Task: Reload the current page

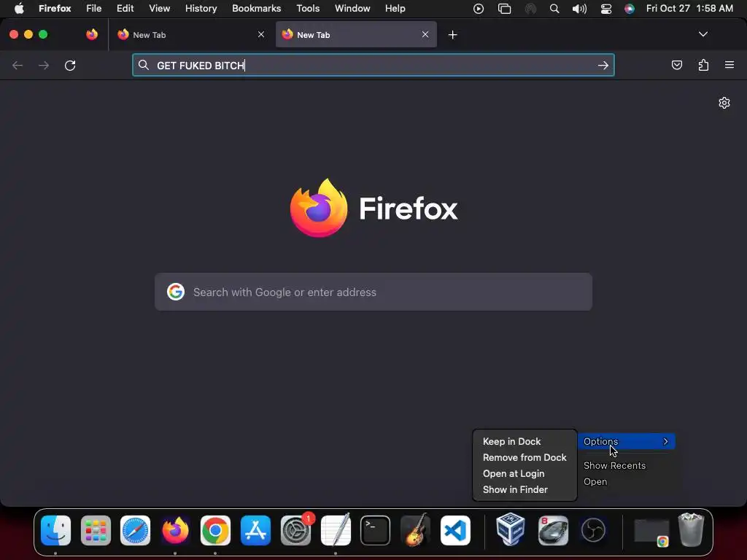Action: point(70,65)
